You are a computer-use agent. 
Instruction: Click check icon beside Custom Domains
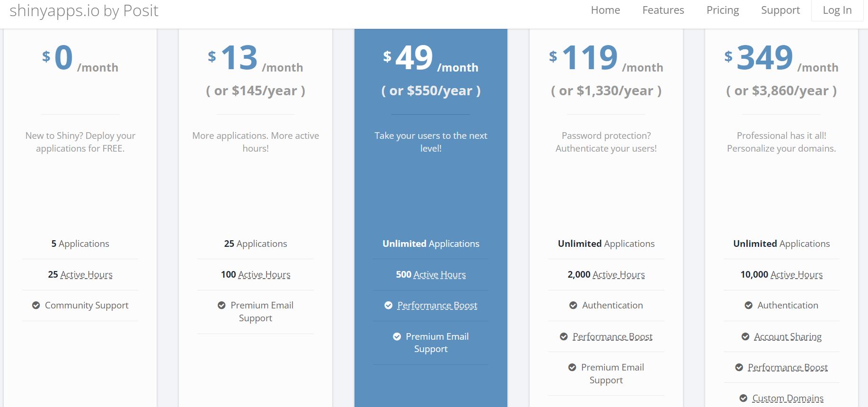[x=744, y=398]
